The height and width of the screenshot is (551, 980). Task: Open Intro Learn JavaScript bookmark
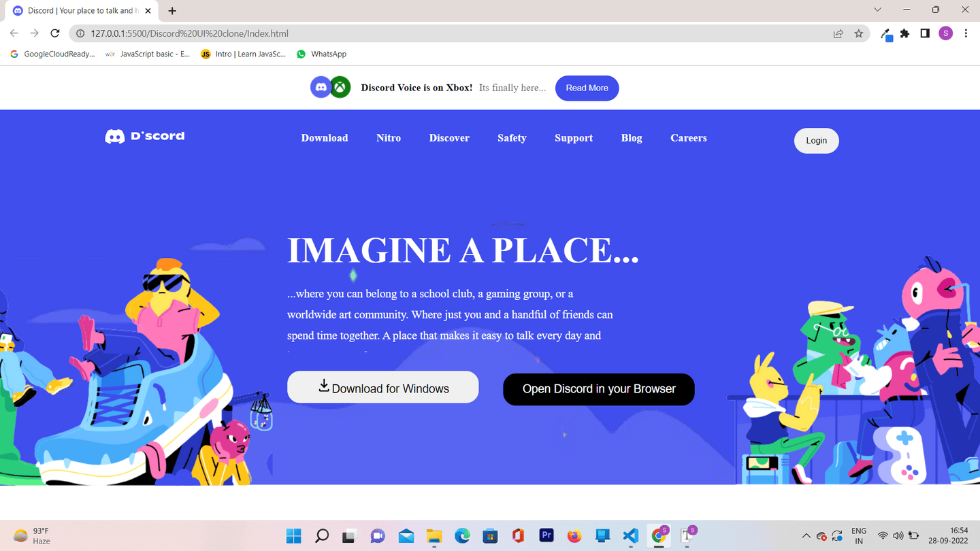(244, 54)
